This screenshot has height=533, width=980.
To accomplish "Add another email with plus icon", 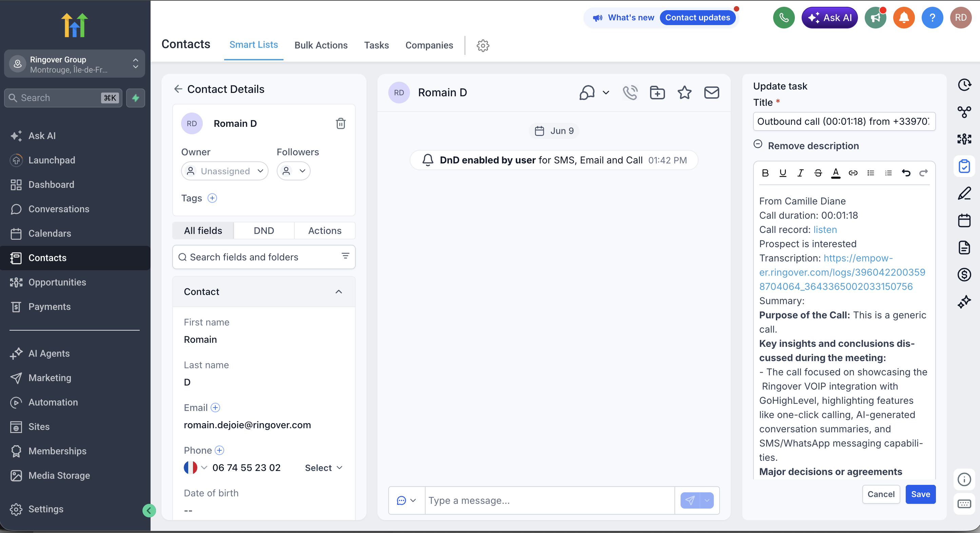I will point(215,408).
